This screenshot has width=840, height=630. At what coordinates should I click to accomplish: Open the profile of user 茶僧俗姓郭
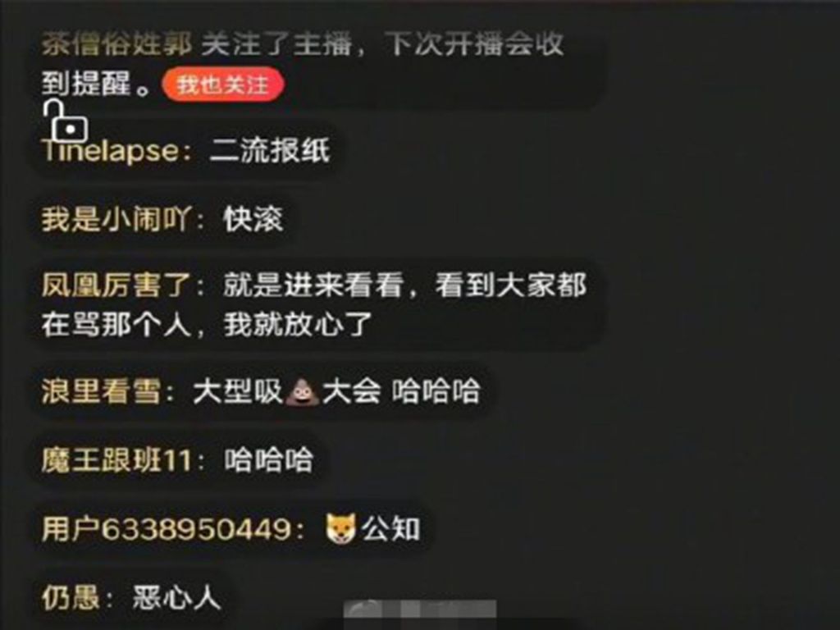(116, 44)
